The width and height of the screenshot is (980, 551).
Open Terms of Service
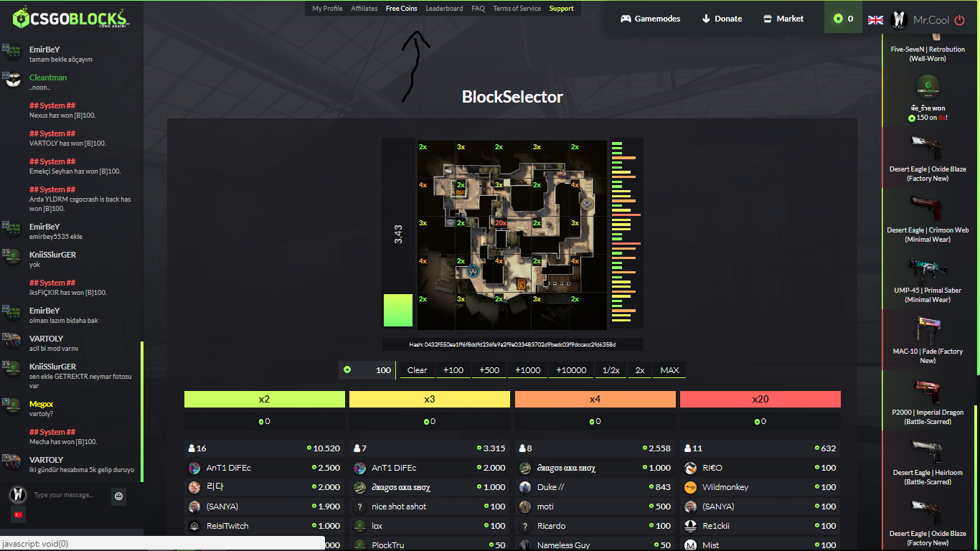[517, 9]
